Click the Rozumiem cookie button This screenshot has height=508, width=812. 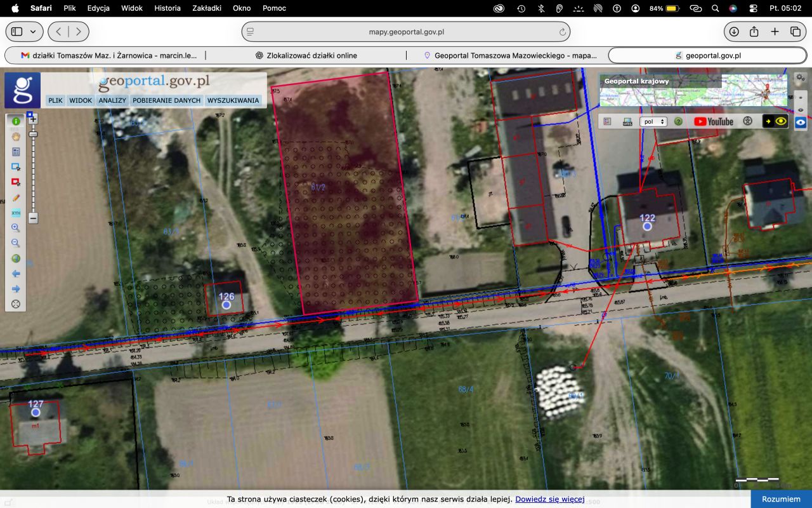point(781,499)
